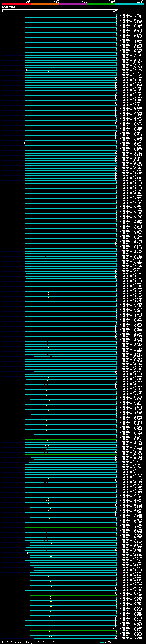Click the UniRef100_A4SB22 hit name
Viewport: 146px width, 644px height.
131,75
